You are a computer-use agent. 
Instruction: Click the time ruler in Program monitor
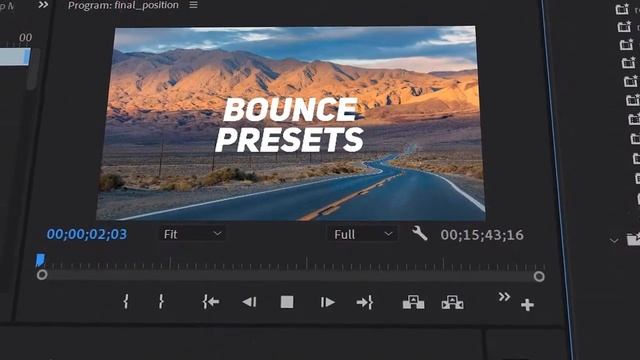pyautogui.click(x=292, y=264)
